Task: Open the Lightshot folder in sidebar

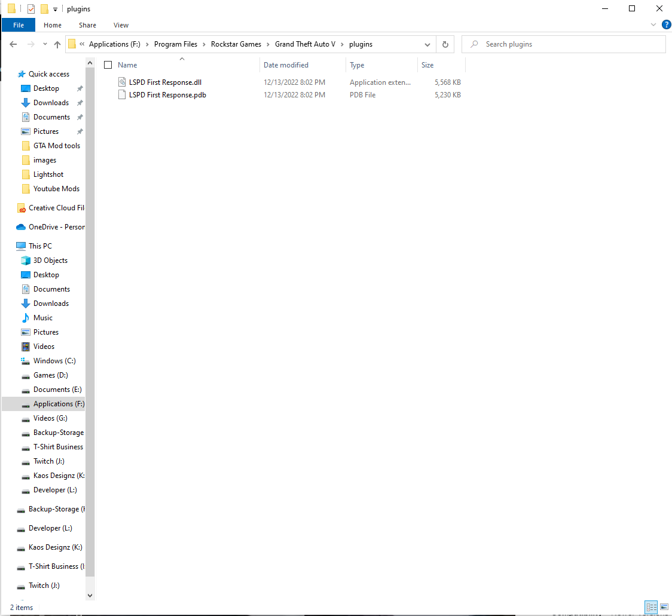Action: tap(48, 174)
